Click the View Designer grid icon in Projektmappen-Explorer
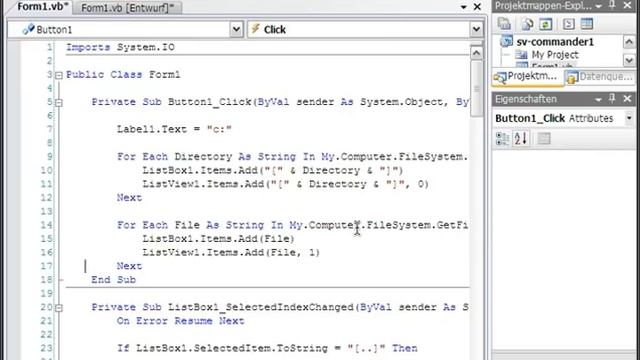The height and width of the screenshot is (360, 640). tap(587, 24)
